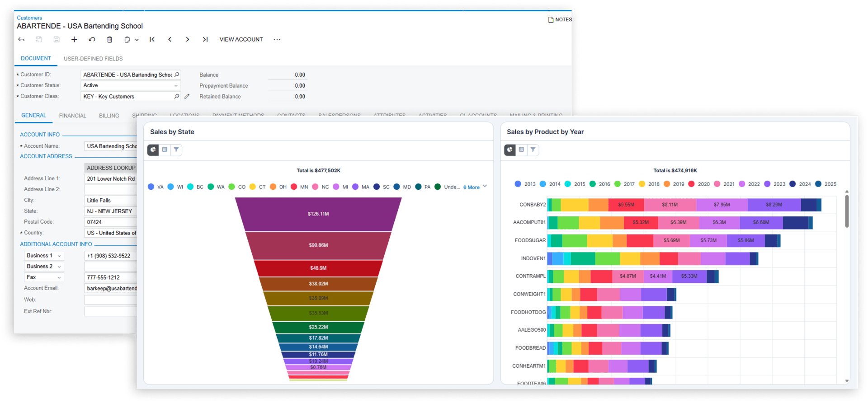Image resolution: width=868 pixels, height=403 pixels.
Task: Edit Customer Class pencil icon
Action: pyautogui.click(x=187, y=96)
